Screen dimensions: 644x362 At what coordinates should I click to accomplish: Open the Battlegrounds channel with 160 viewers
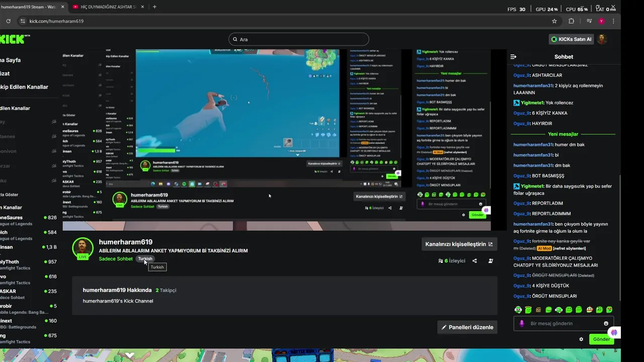tap(28, 324)
